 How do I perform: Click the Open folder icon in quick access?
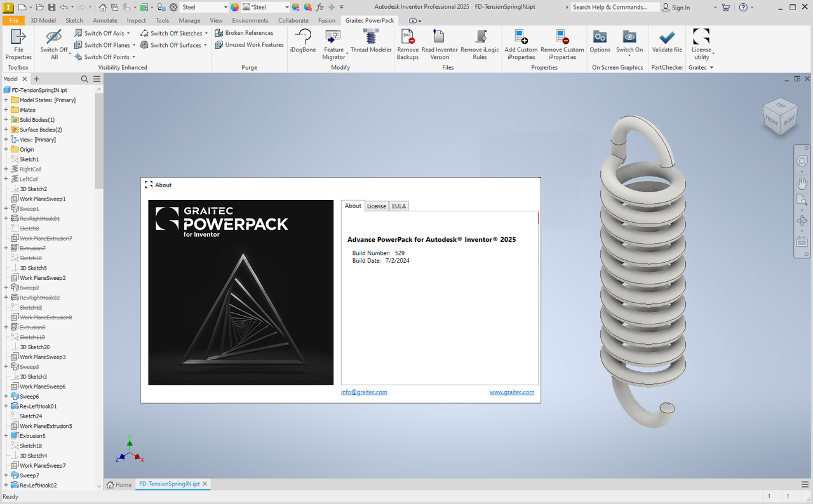coord(39,7)
